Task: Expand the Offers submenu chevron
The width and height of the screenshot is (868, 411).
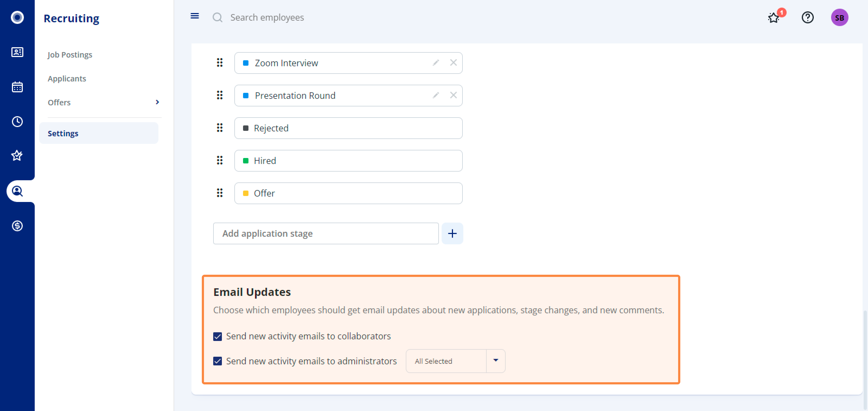Action: pyautogui.click(x=157, y=102)
